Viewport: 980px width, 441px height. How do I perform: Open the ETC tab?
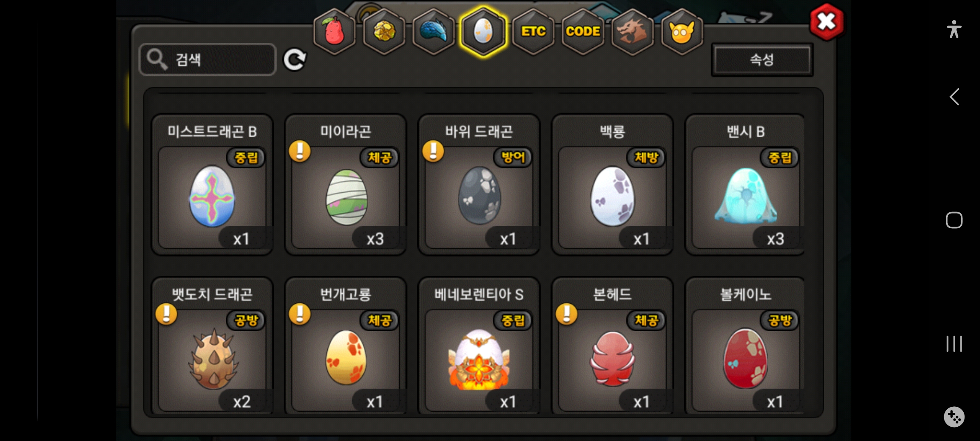[x=533, y=31]
